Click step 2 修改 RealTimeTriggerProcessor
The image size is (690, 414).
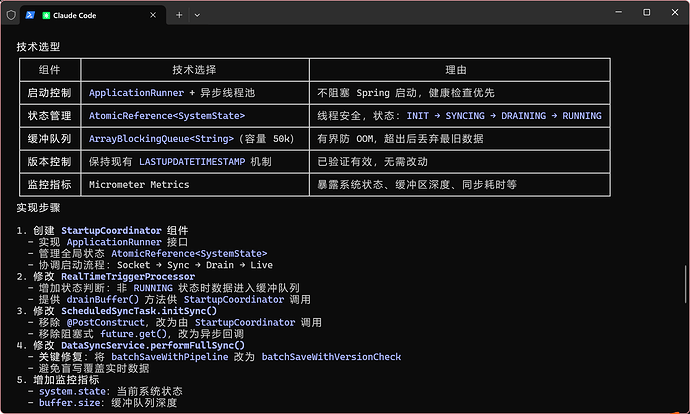click(106, 276)
